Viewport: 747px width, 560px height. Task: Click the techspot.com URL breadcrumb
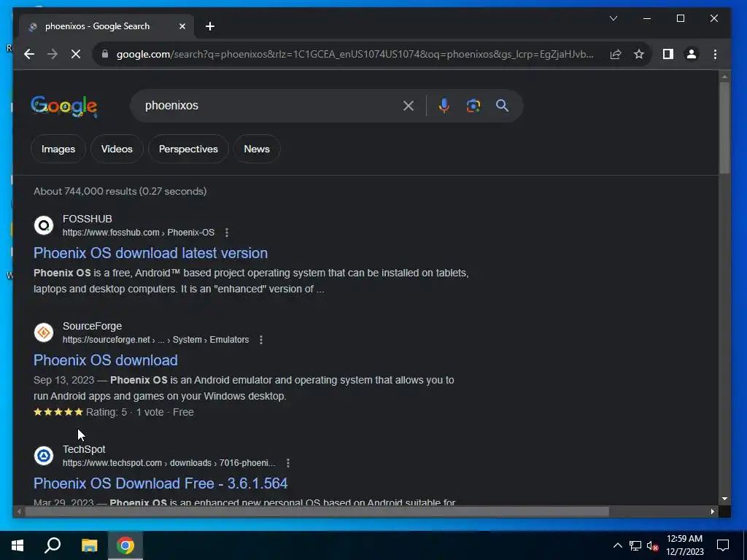pos(169,463)
